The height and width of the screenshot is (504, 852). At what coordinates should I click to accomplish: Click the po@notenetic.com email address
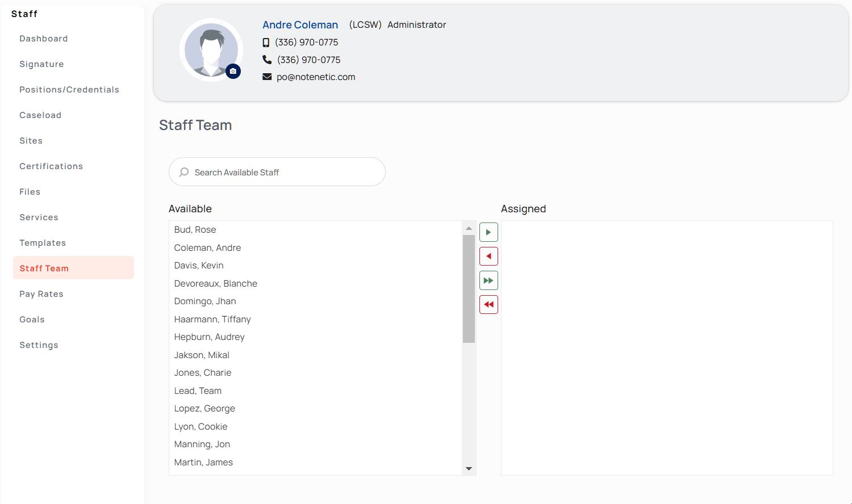pos(316,77)
